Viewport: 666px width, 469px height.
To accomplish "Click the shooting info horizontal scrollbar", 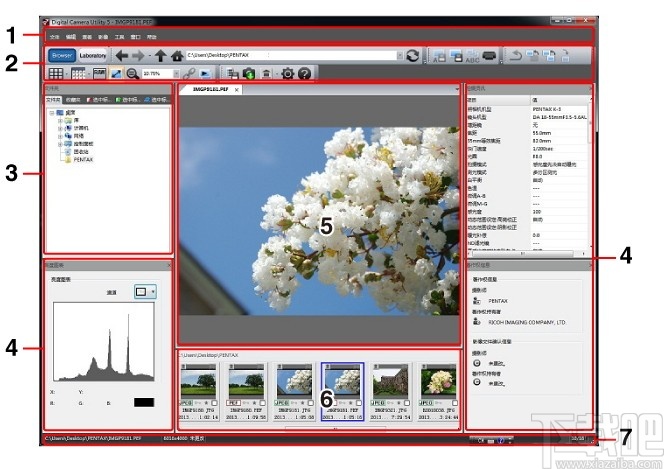I will (x=522, y=253).
